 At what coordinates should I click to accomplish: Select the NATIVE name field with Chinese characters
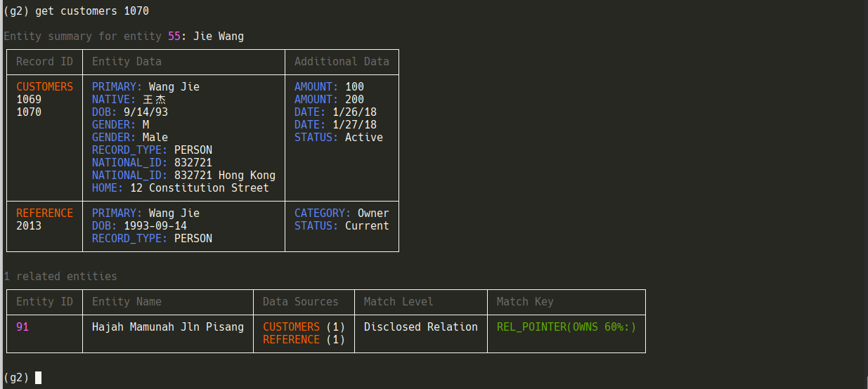point(129,100)
